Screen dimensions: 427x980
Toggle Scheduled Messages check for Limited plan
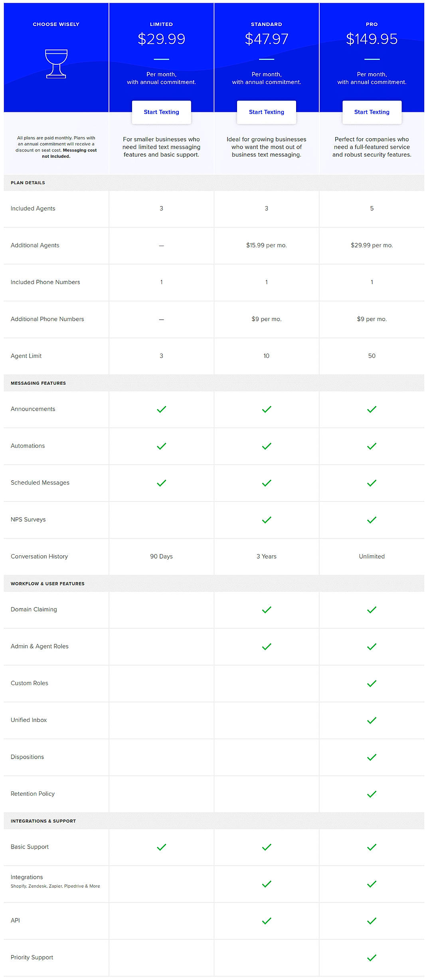click(161, 483)
